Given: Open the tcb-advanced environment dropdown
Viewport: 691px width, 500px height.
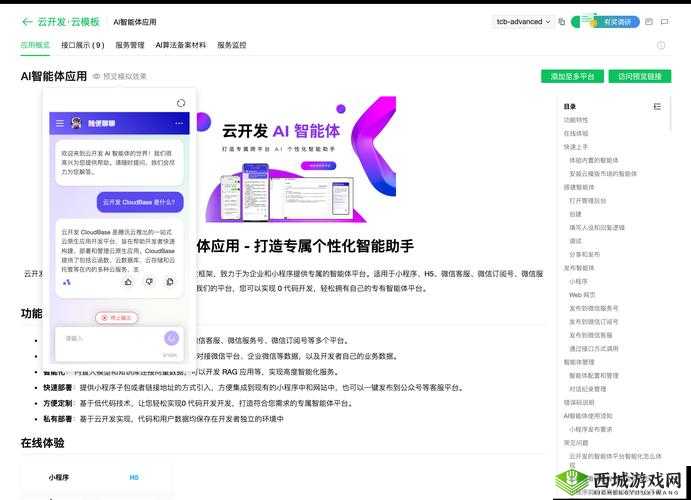Looking at the screenshot, I should pyautogui.click(x=523, y=22).
